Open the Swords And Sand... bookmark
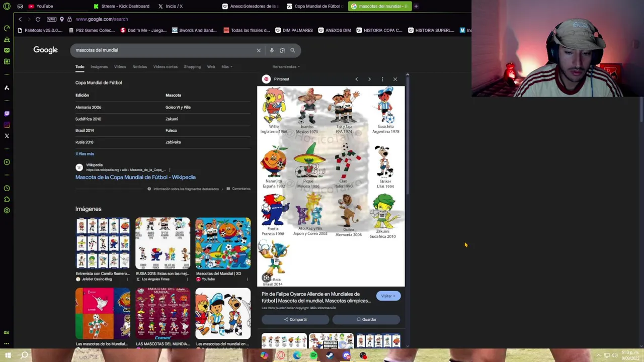This screenshot has height=362, width=644. click(194, 30)
